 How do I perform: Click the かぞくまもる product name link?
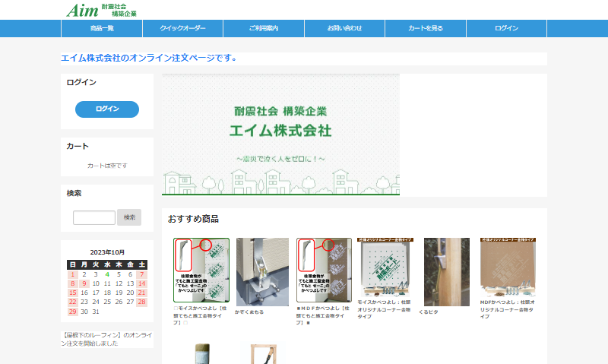tap(249, 312)
